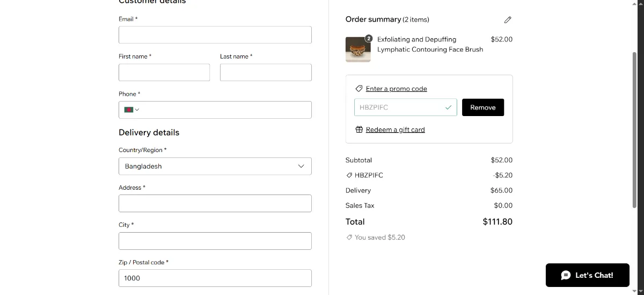Focus the Email input field
This screenshot has height=295, width=644.
215,35
